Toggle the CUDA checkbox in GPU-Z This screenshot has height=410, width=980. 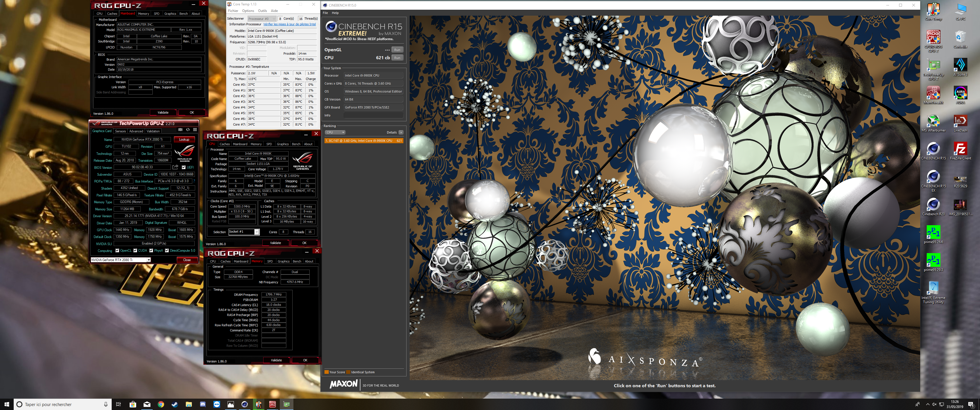click(135, 250)
